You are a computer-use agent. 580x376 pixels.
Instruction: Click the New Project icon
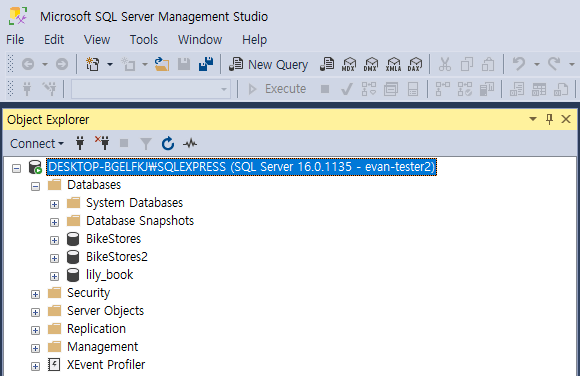point(92,64)
